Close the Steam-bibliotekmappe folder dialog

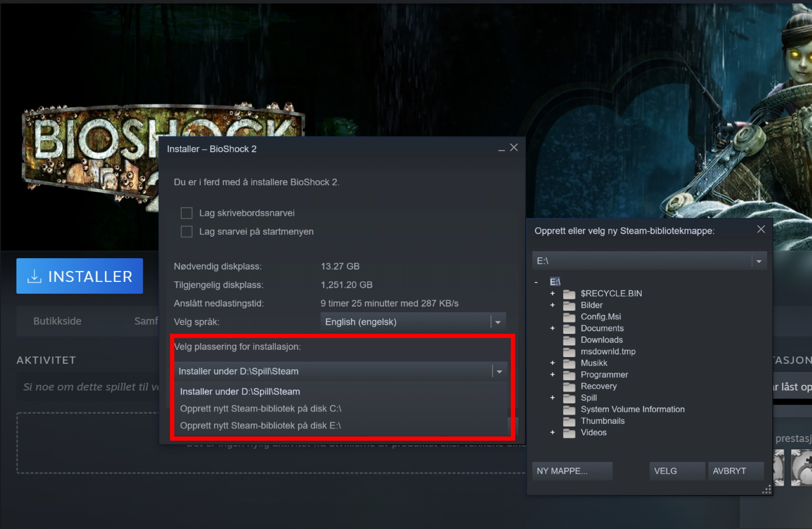[x=761, y=229]
